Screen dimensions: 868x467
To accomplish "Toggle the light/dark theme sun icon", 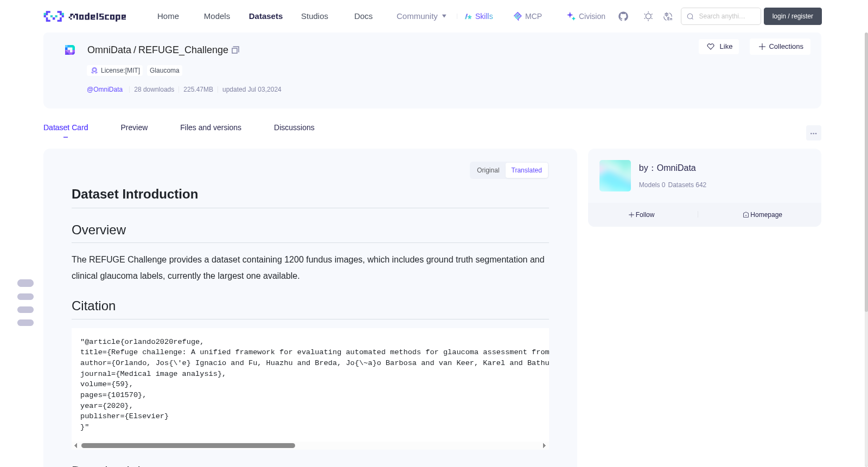I will [x=648, y=16].
